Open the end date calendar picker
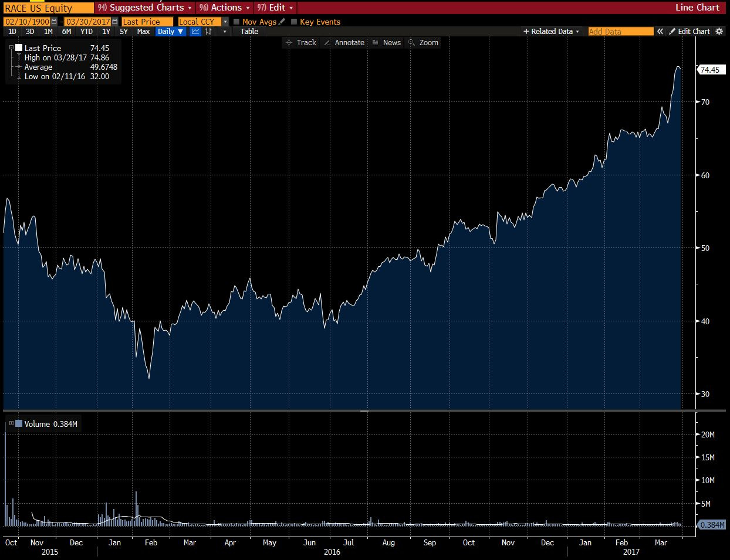 click(x=115, y=22)
